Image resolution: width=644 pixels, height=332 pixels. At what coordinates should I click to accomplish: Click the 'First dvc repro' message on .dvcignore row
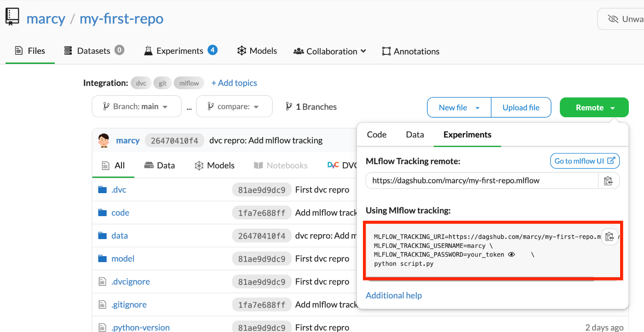point(322,281)
